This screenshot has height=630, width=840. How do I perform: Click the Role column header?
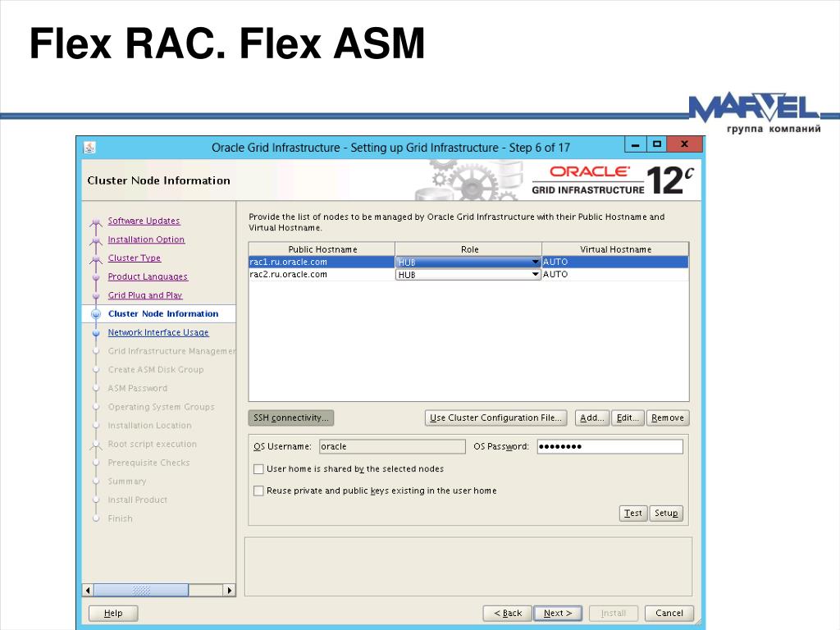click(x=468, y=249)
